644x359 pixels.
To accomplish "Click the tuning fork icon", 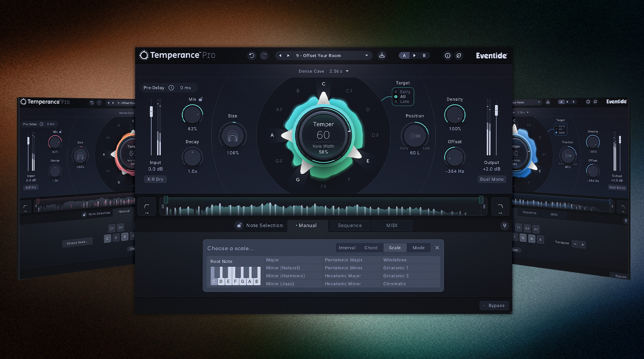I will coord(505,225).
